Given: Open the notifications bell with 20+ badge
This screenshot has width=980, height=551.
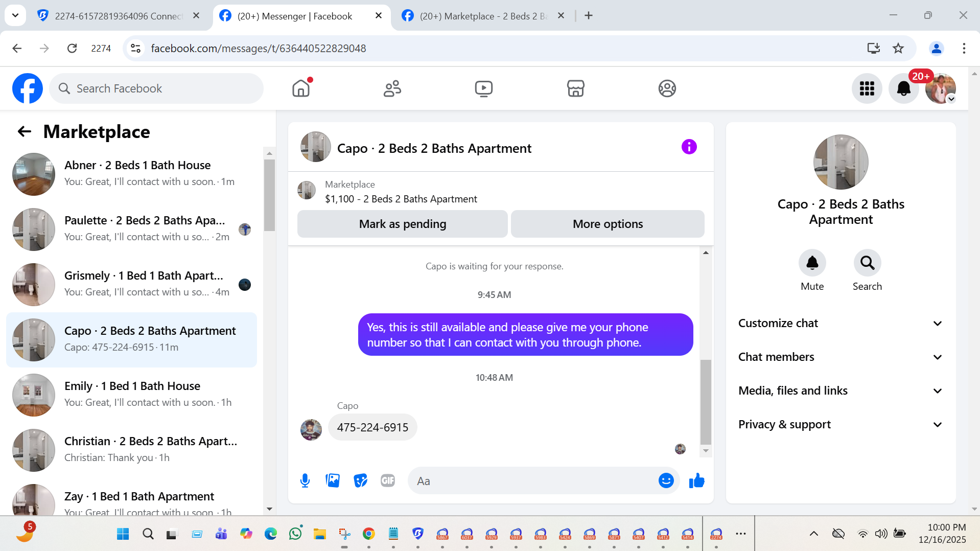Looking at the screenshot, I should tap(904, 88).
